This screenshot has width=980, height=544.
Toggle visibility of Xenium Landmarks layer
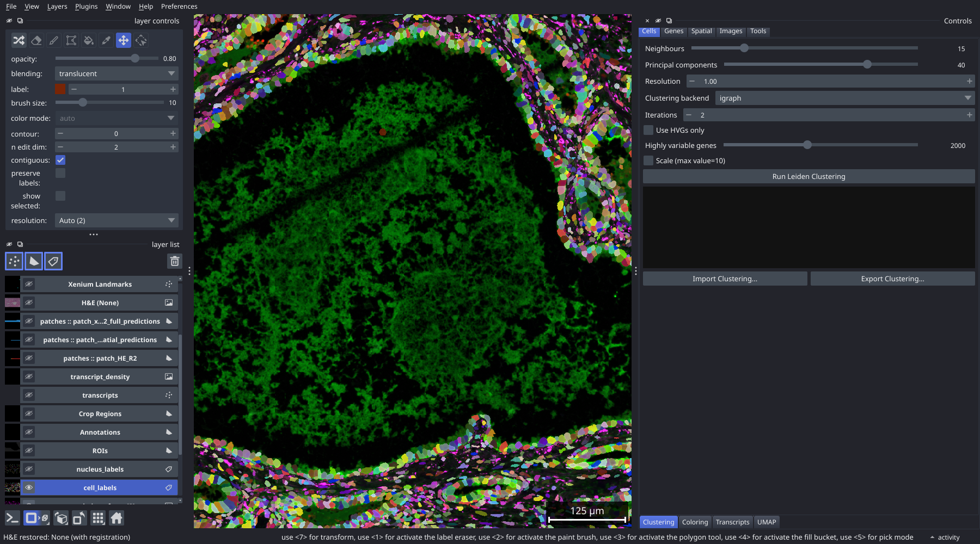29,284
